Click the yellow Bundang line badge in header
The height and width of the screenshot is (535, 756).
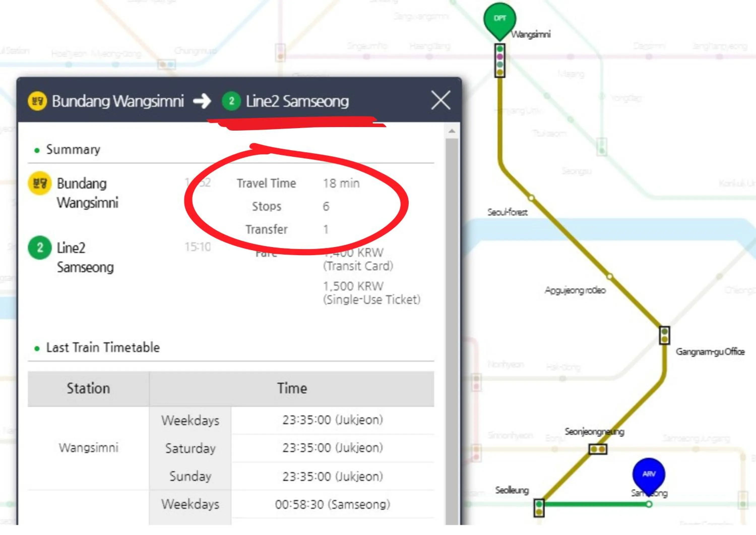click(37, 101)
